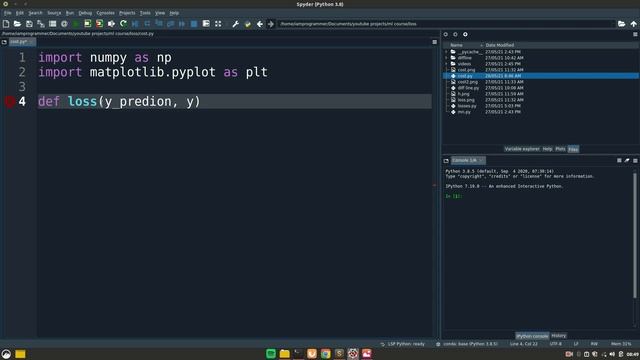Screen dimensions: 640x360
Task: Open Files pane options hamburger menu
Action: (x=636, y=35)
